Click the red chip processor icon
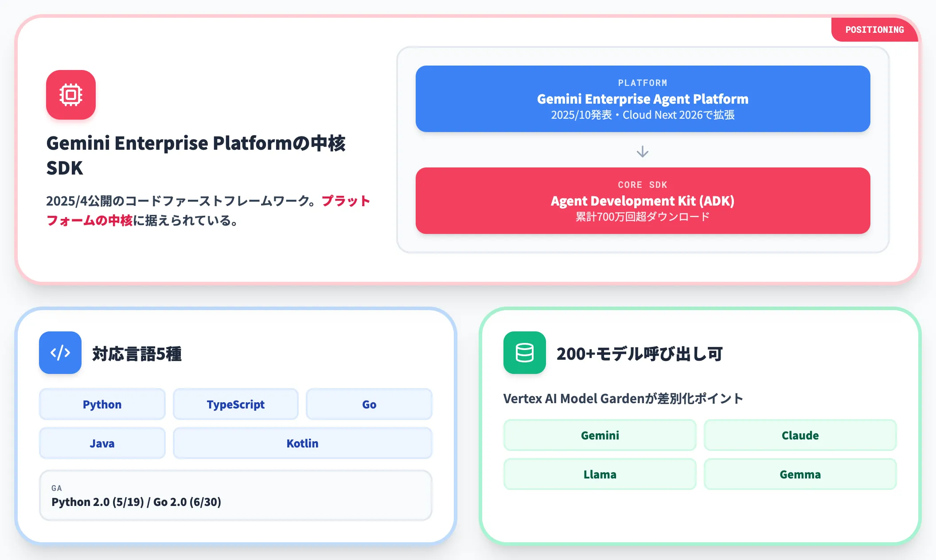 point(71,95)
